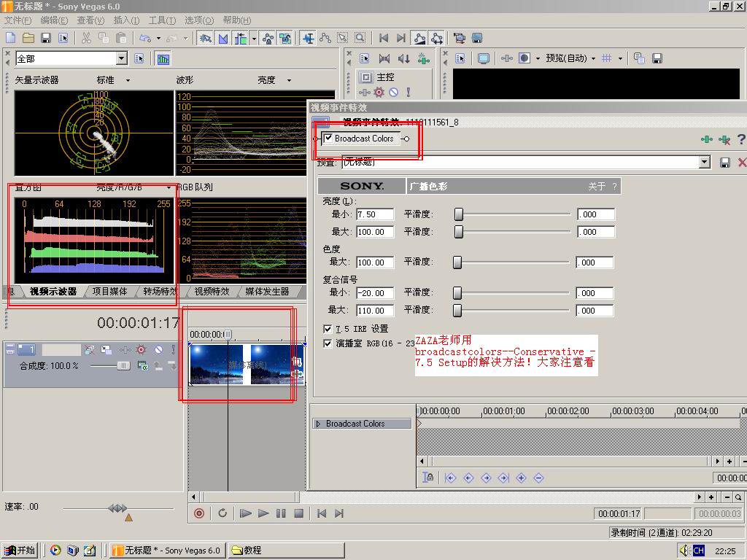The width and height of the screenshot is (747, 560).
Task: Expand the Broadcast Colors keyframe track
Action: 318,424
